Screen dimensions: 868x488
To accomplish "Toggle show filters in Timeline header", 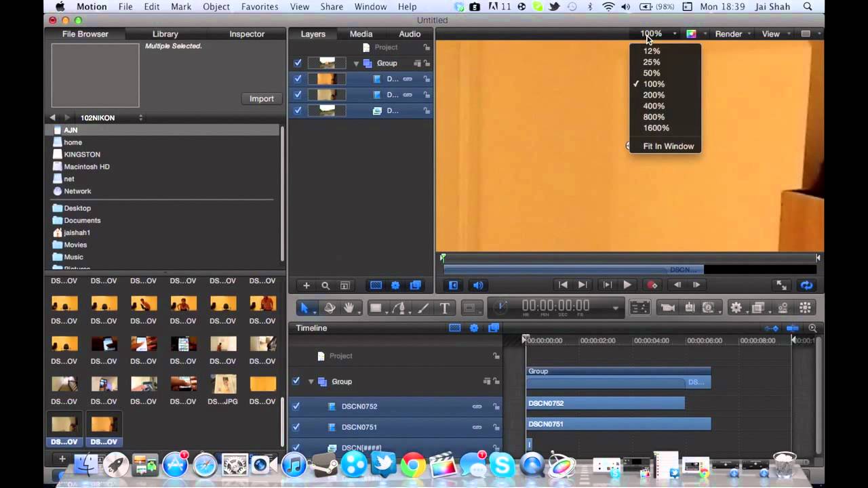I will (x=494, y=328).
